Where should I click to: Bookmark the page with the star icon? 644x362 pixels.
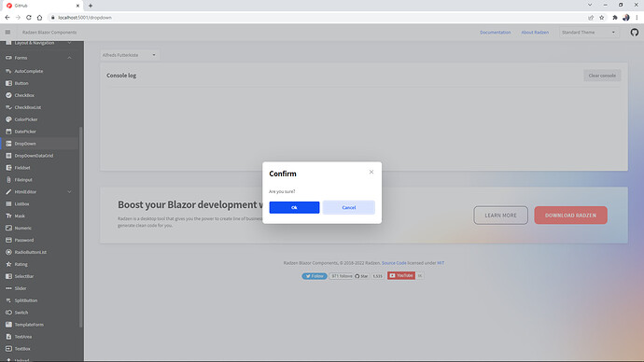pos(602,18)
